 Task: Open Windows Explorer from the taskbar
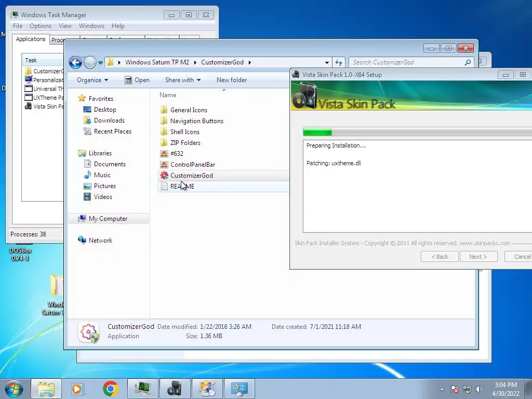[x=46, y=389]
